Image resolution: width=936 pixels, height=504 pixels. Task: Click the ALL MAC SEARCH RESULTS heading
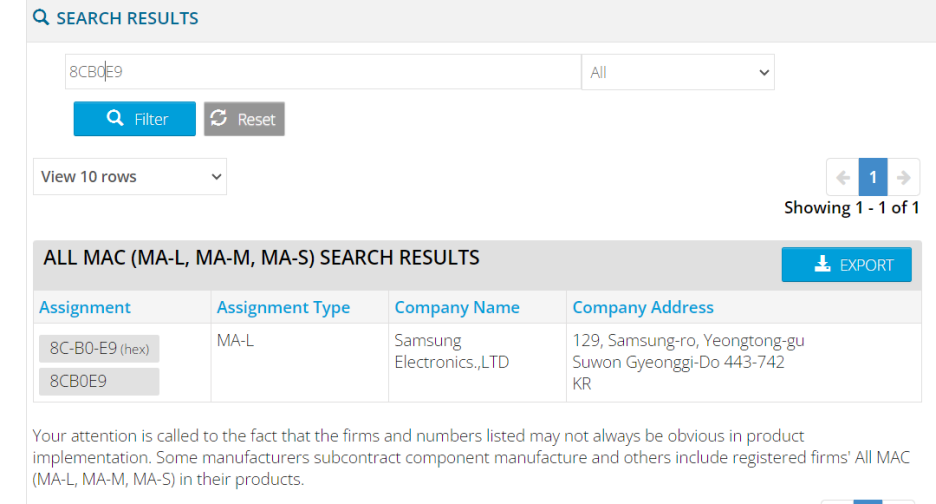tap(261, 258)
